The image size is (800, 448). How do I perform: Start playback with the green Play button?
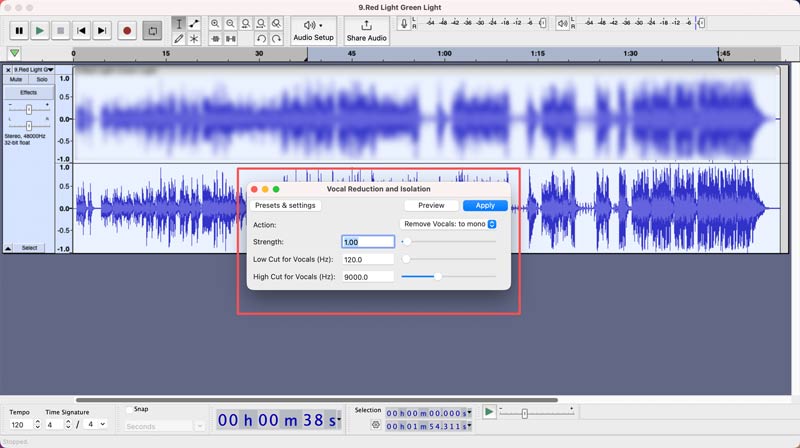click(39, 31)
